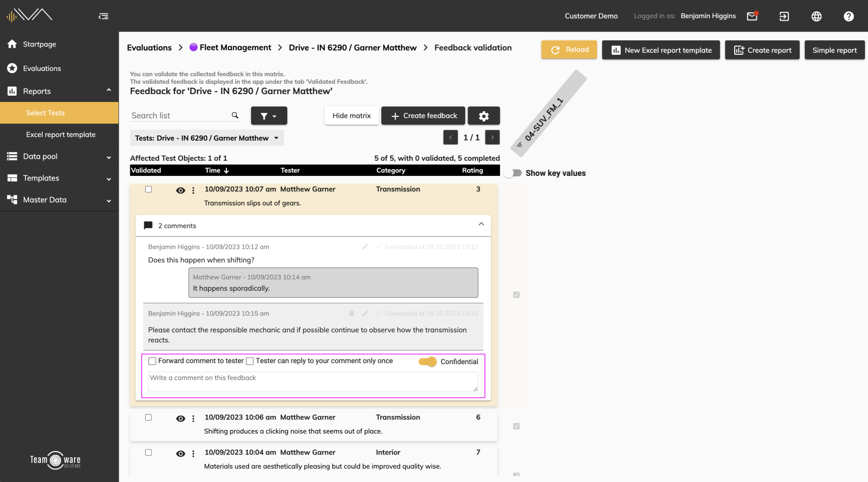Image resolution: width=868 pixels, height=482 pixels.
Task: Sort by Time column arrow
Action: pyautogui.click(x=226, y=170)
